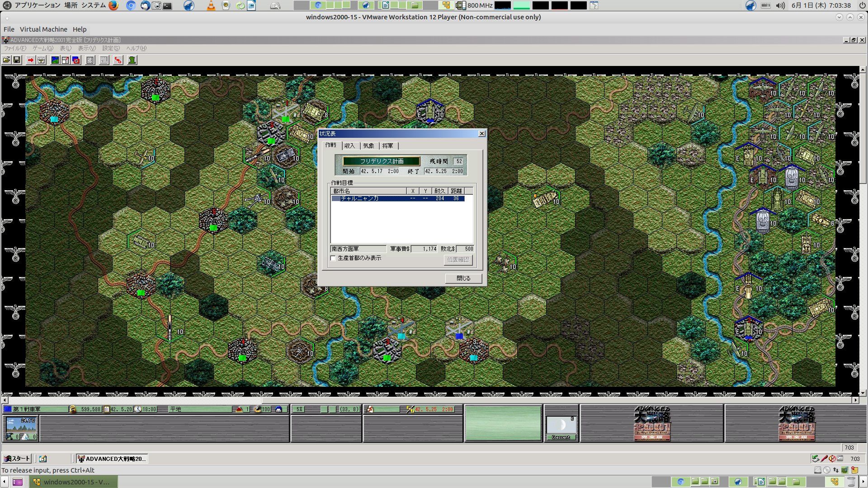Image resolution: width=868 pixels, height=488 pixels.
Task: Click the blue helmet icon in status bar
Action: pos(278,409)
